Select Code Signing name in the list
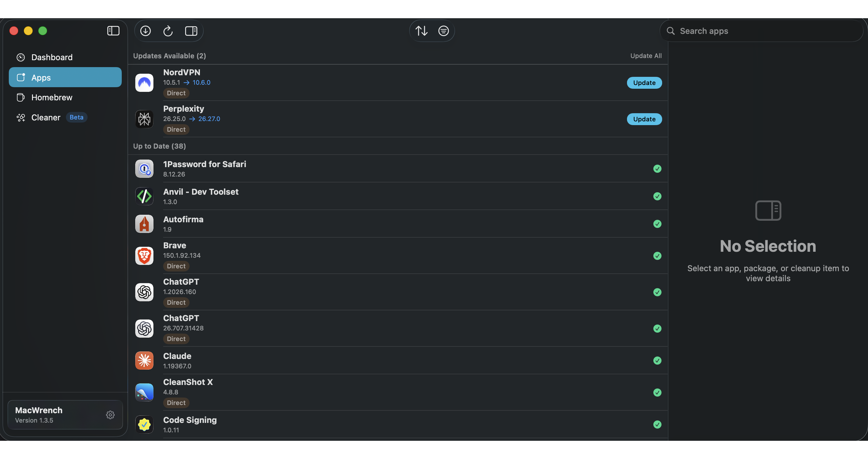 (190, 420)
